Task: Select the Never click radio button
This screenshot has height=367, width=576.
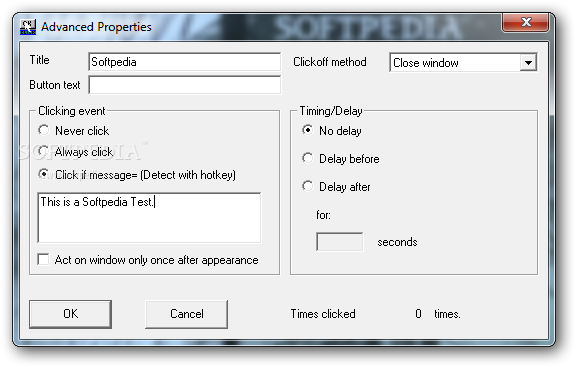Action: [x=44, y=130]
